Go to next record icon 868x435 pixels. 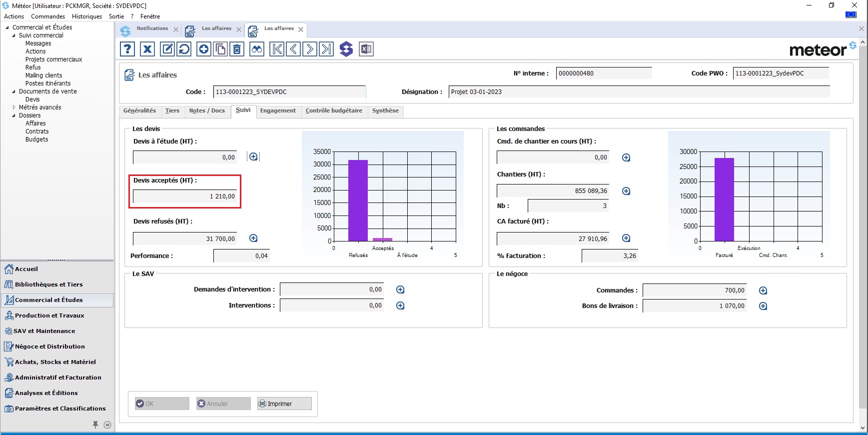tap(310, 49)
